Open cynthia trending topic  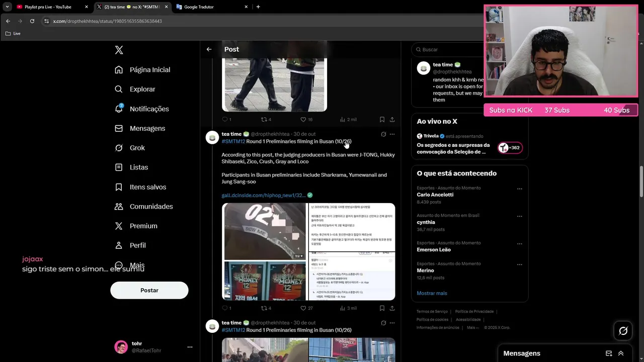click(426, 222)
